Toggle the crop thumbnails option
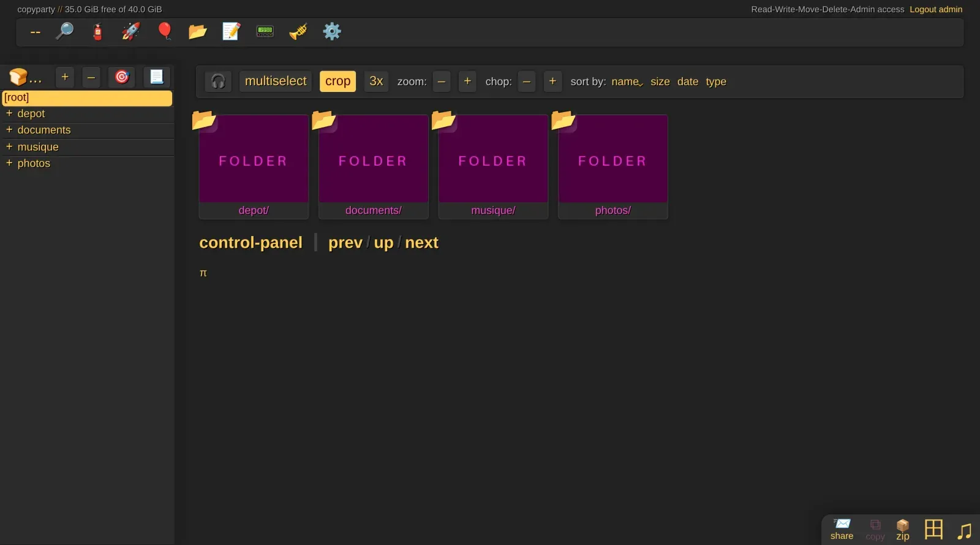The width and height of the screenshot is (980, 545). 337,82
